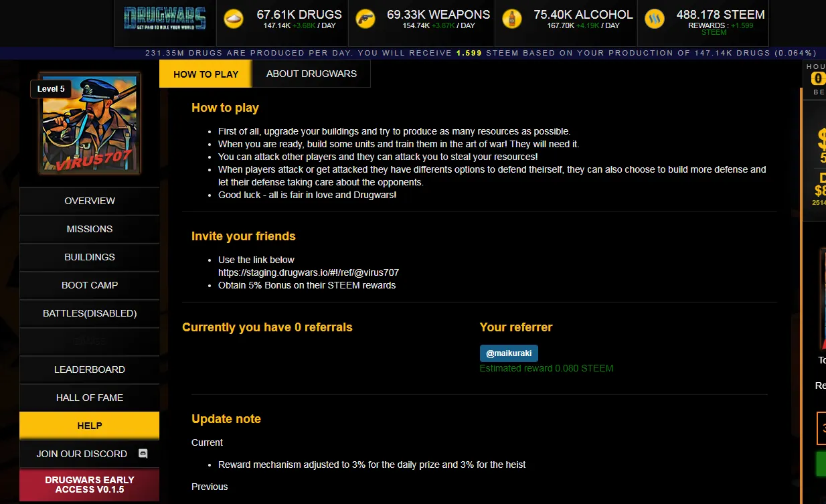826x504 pixels.
Task: Click the alcohol bottle icon
Action: [x=512, y=19]
